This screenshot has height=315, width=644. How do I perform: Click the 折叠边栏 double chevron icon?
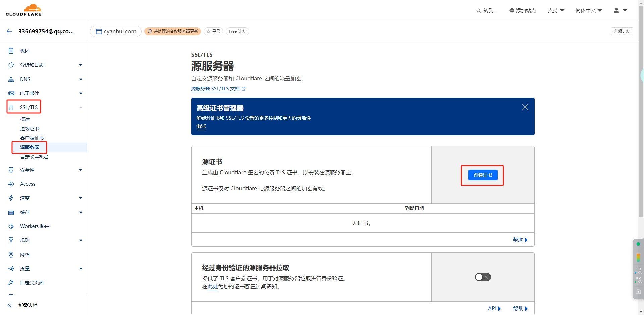click(x=9, y=305)
